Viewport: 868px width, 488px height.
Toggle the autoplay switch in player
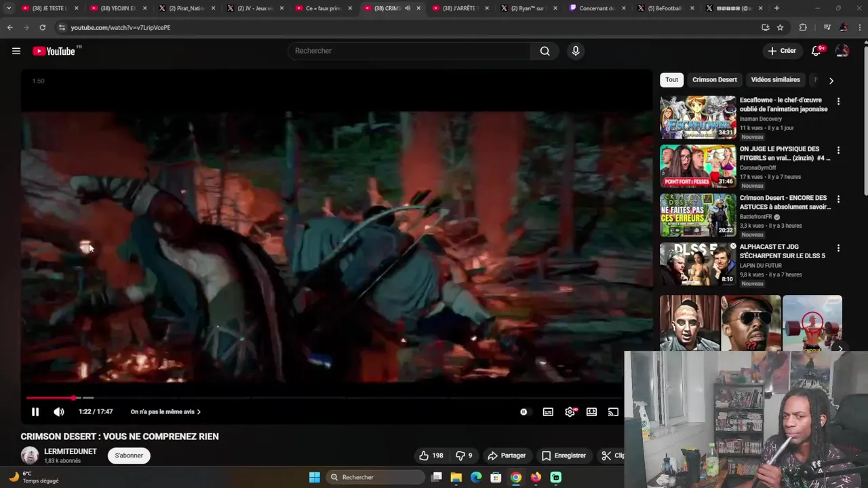(x=524, y=411)
